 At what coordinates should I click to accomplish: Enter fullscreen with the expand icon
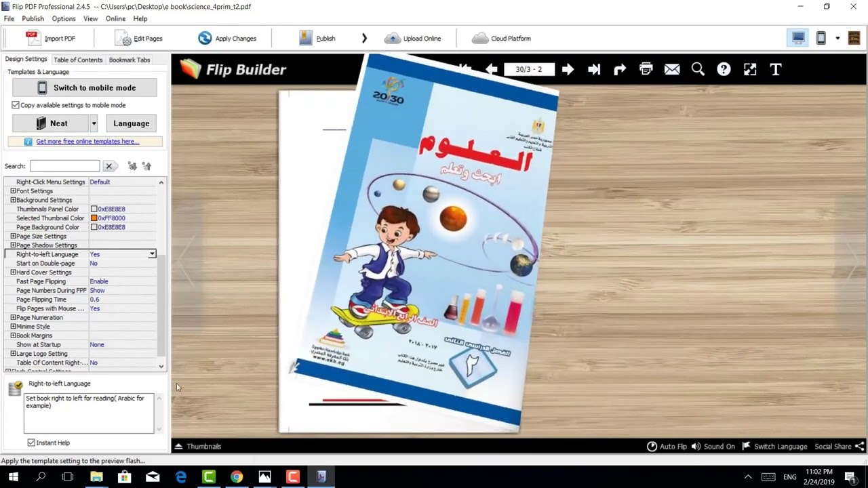click(x=750, y=69)
